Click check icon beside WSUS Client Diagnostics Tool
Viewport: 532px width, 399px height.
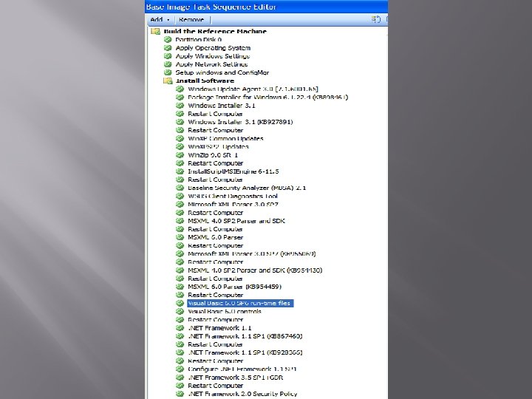pos(180,196)
